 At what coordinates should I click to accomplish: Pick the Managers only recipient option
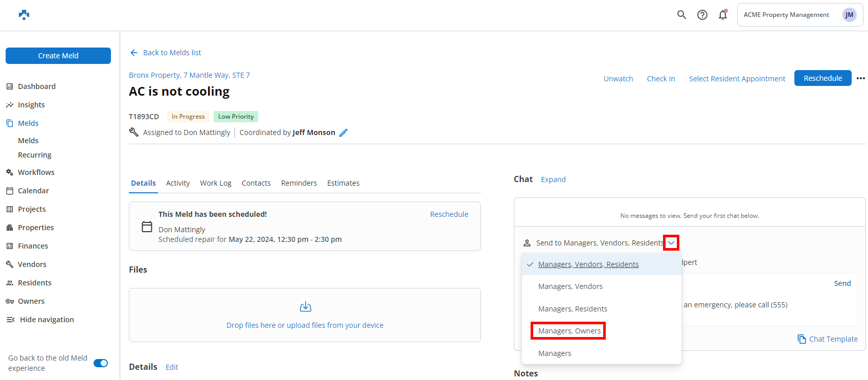coord(555,353)
